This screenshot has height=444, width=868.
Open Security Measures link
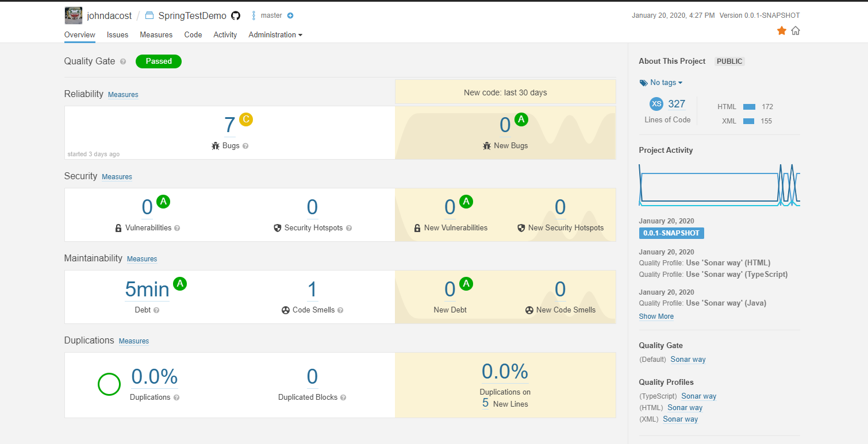coord(117,177)
